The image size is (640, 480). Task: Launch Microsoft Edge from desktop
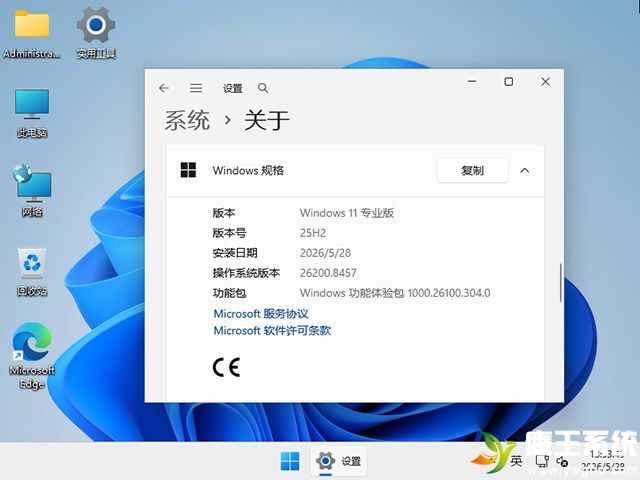(32, 356)
